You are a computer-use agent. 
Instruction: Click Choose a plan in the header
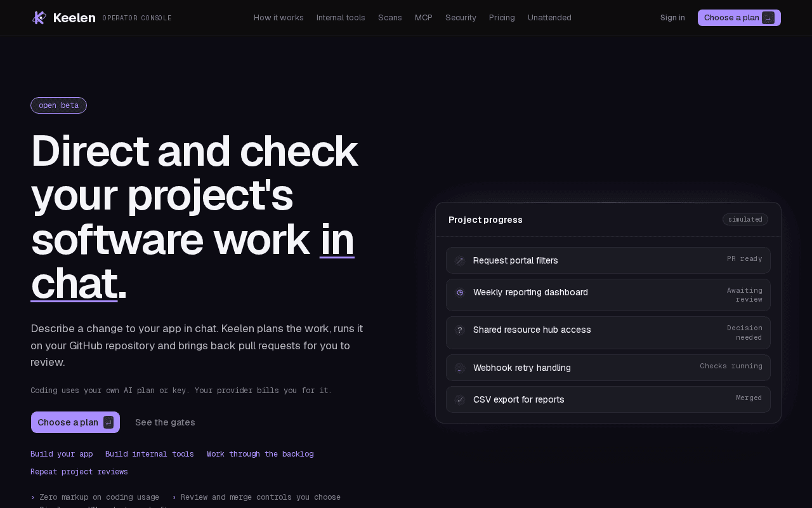tap(739, 18)
